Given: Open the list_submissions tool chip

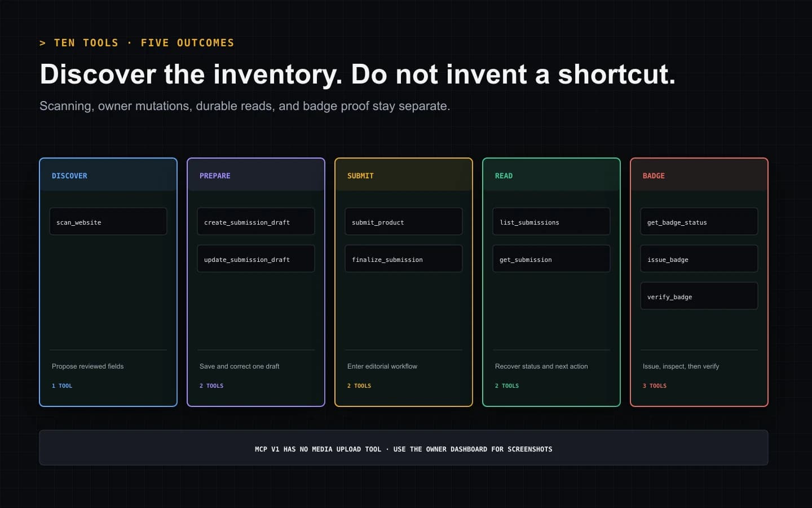Looking at the screenshot, I should 551,221.
